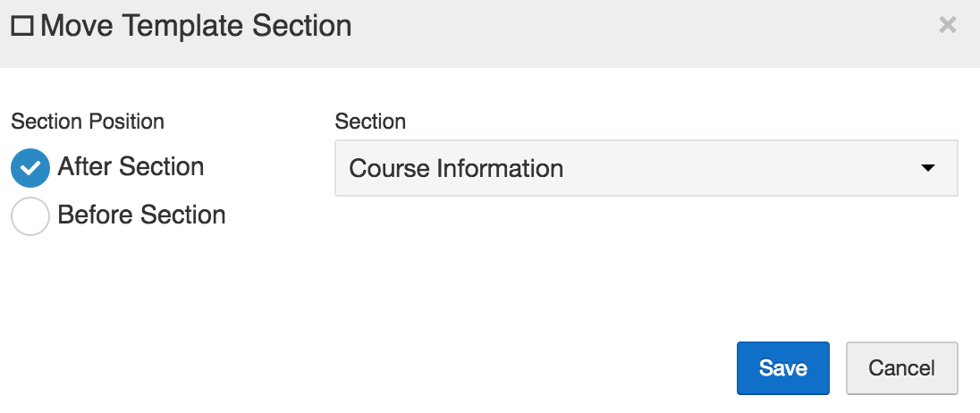The image size is (980, 413).
Task: Choose the Before Section radio button
Action: coord(30,216)
